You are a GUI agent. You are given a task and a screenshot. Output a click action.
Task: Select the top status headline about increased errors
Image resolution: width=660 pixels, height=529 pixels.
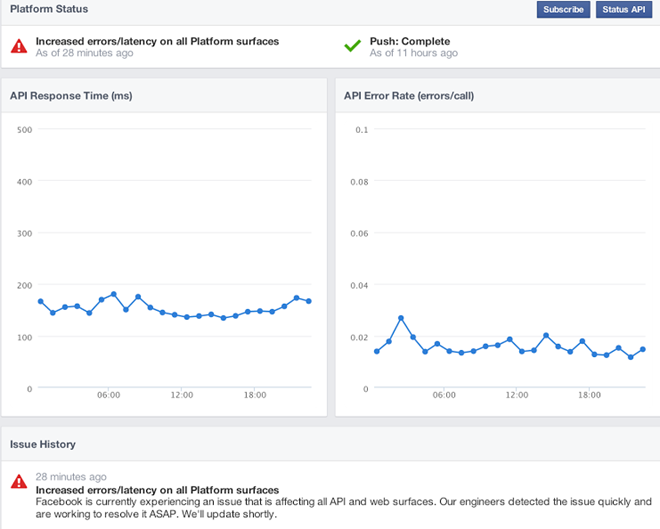pyautogui.click(x=157, y=41)
